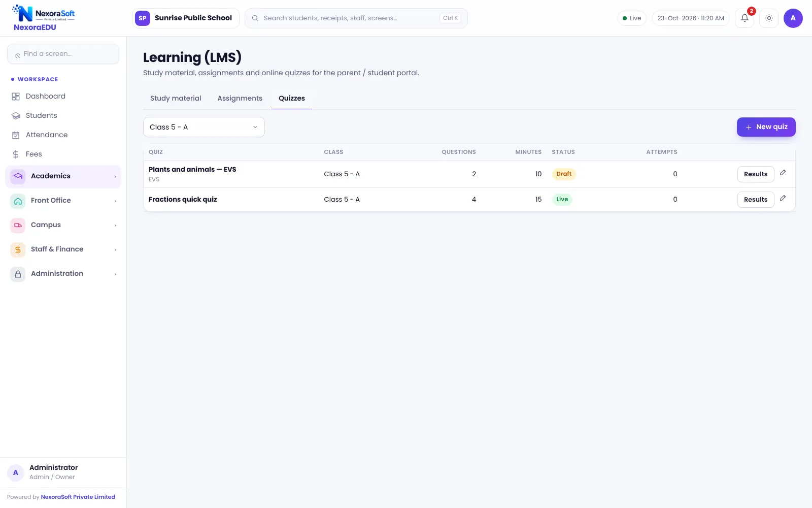Open Students from the sidebar
Image resolution: width=812 pixels, height=508 pixels.
click(63, 116)
